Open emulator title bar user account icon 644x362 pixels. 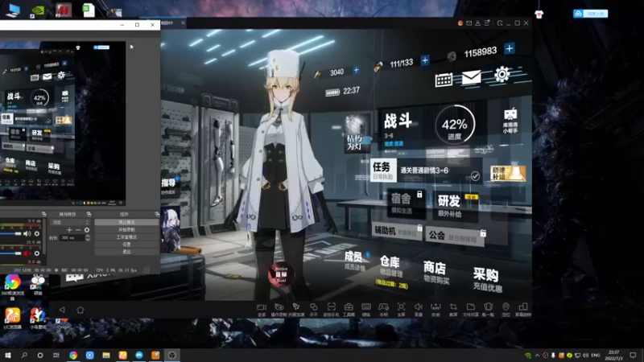click(477, 23)
